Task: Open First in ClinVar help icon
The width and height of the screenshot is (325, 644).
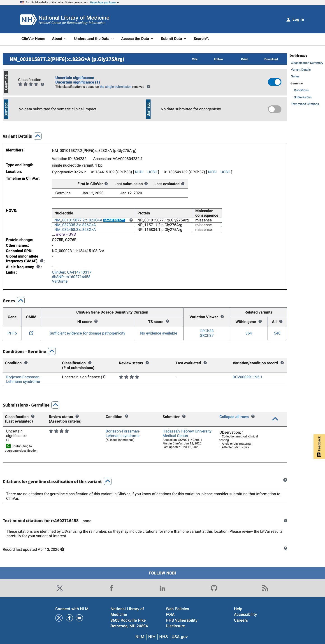Action: click(x=106, y=184)
